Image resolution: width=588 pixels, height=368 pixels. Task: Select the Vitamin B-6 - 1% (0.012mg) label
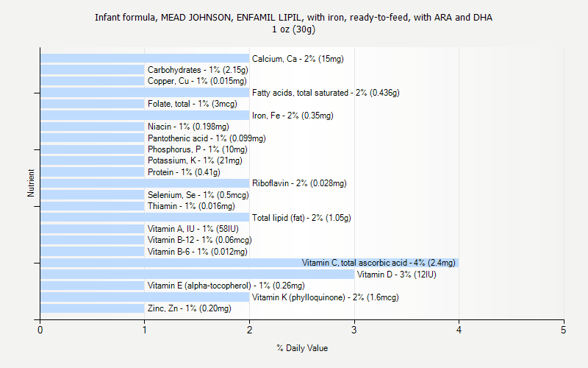pyautogui.click(x=197, y=252)
